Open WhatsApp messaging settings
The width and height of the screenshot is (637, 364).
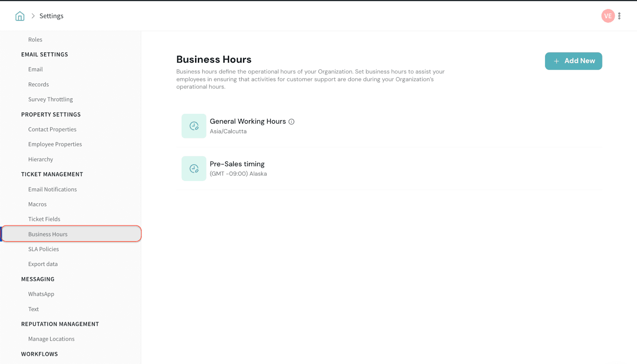pos(41,294)
